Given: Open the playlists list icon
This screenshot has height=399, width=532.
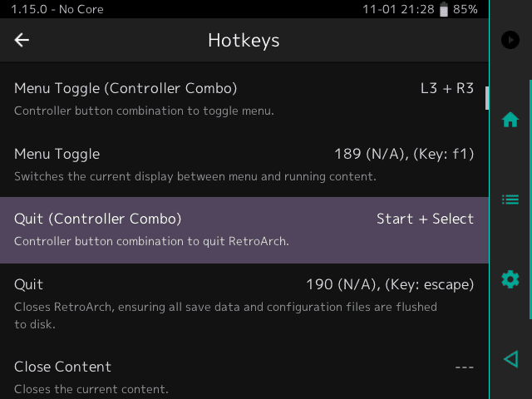Looking at the screenshot, I should click(510, 199).
